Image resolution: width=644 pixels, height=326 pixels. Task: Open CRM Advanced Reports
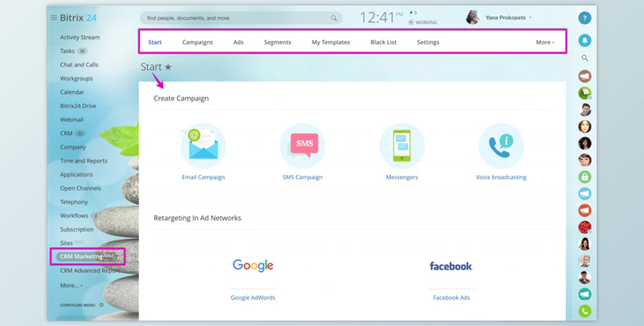point(89,270)
